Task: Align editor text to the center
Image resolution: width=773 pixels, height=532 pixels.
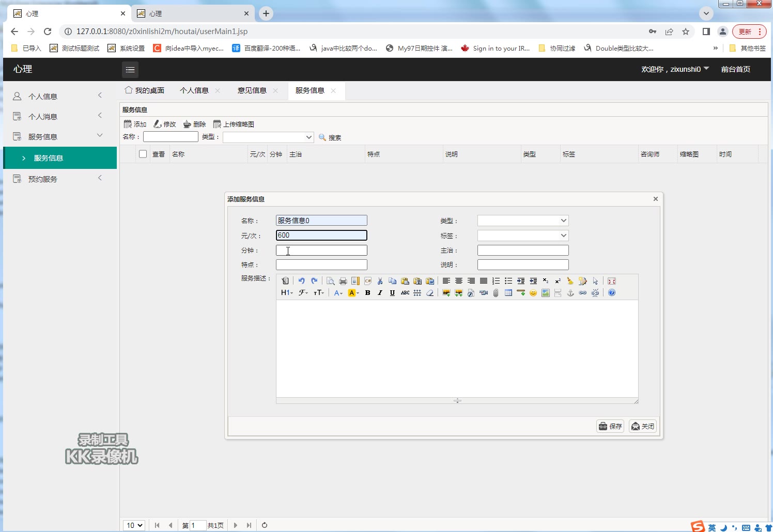Action: click(458, 281)
